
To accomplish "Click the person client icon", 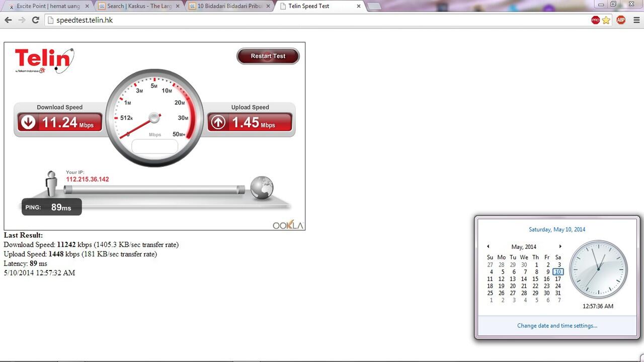I will 51,184.
